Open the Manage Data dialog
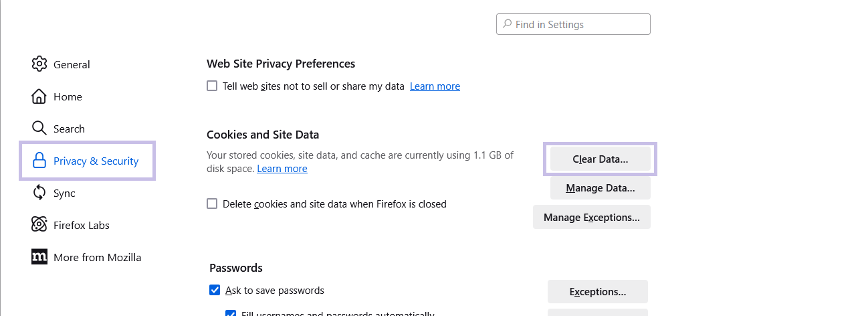868x316 pixels. pos(600,188)
